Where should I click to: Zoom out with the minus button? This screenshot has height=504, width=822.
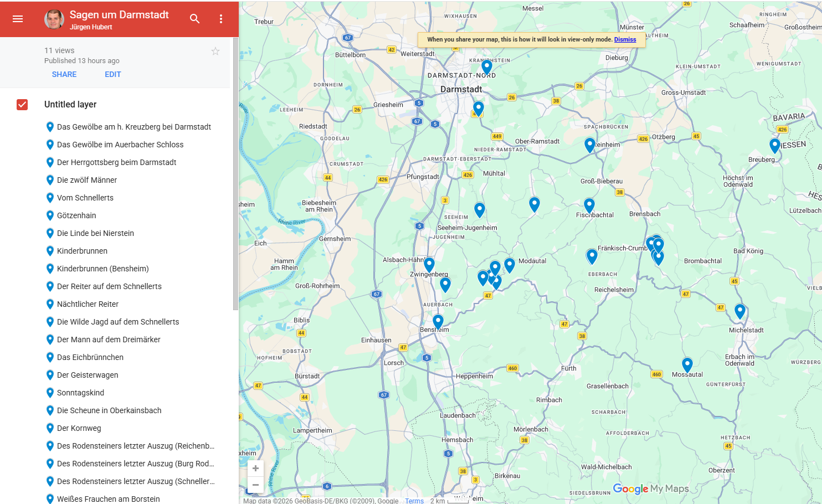click(255, 485)
